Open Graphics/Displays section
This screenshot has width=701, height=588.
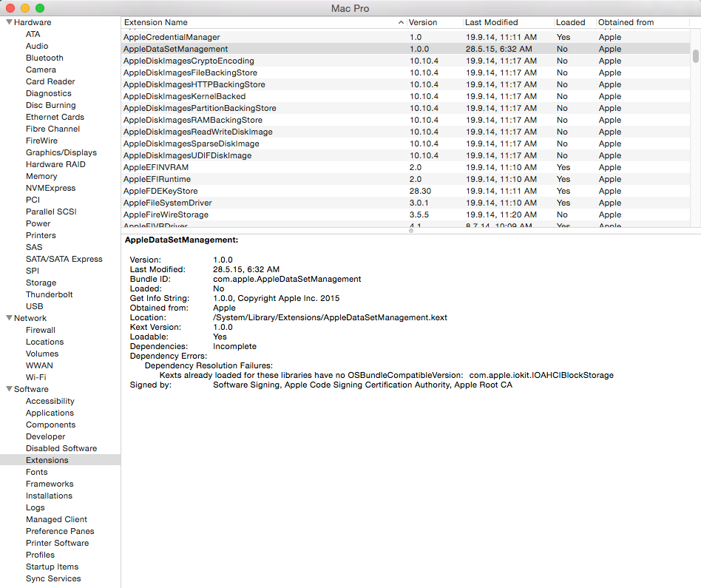(61, 152)
